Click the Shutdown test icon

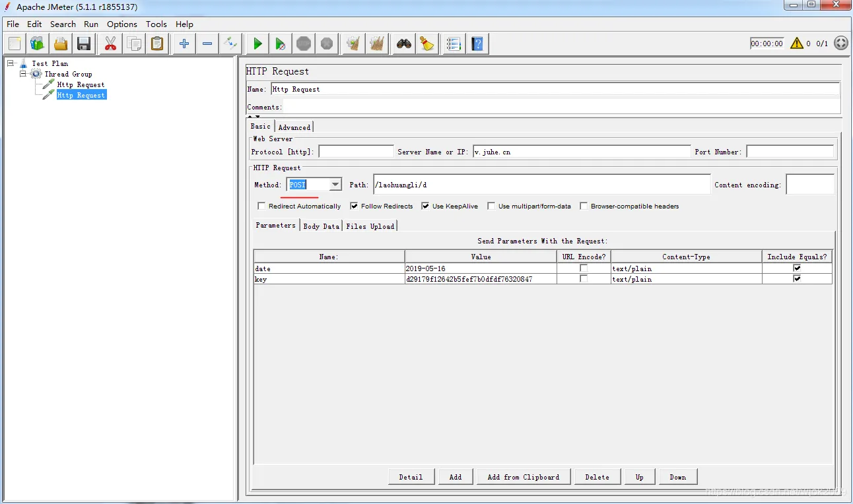[x=327, y=44]
